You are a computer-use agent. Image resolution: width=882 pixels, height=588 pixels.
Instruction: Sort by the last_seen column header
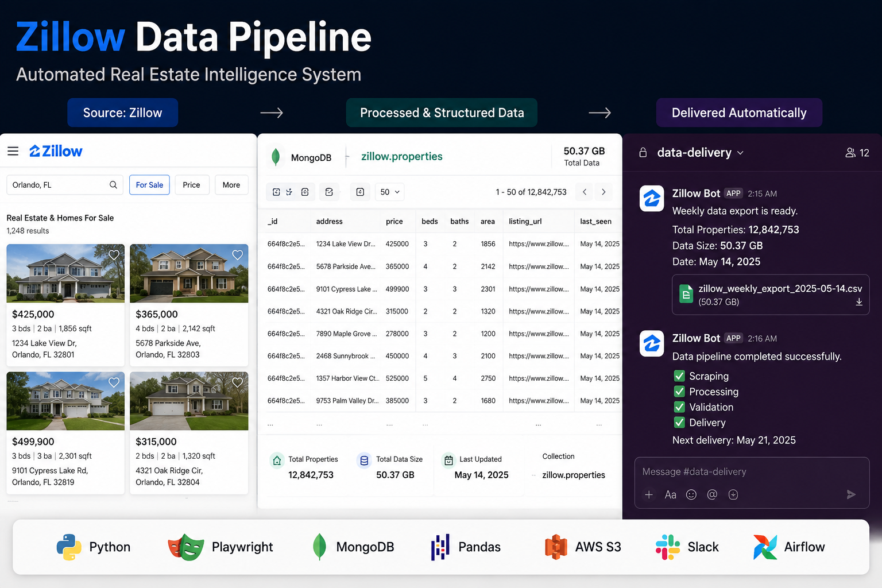click(595, 222)
